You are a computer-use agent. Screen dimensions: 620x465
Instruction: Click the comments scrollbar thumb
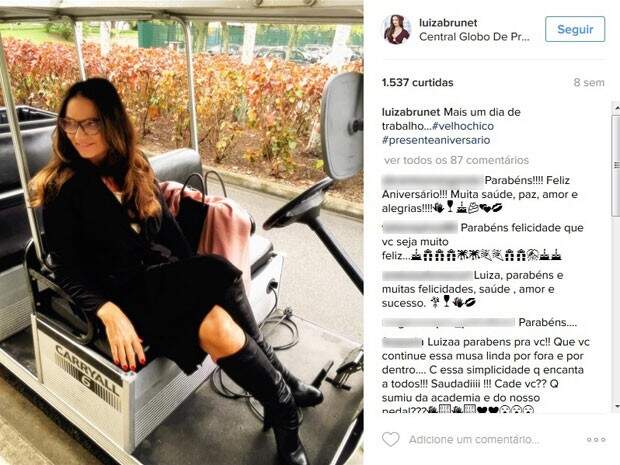coord(616,166)
